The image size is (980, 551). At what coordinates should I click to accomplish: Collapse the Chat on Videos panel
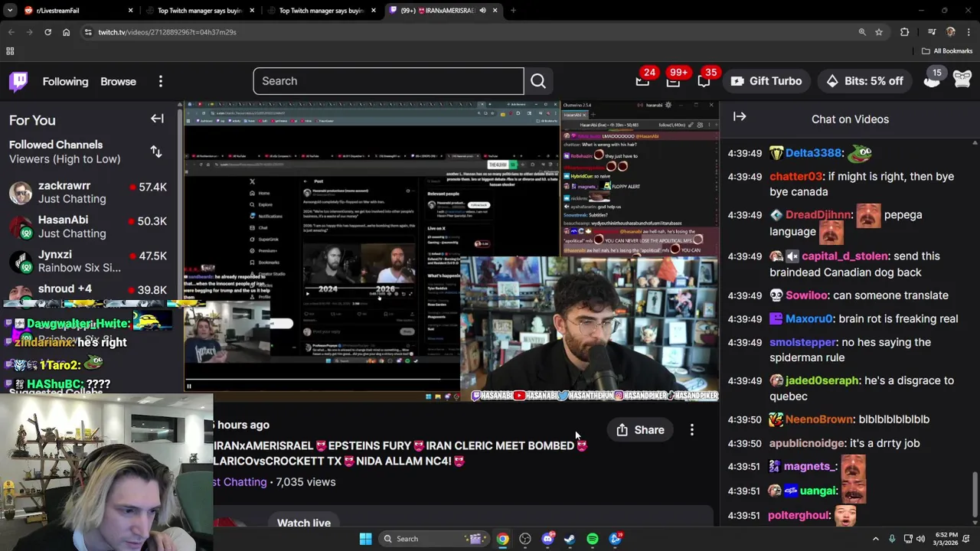coord(740,117)
